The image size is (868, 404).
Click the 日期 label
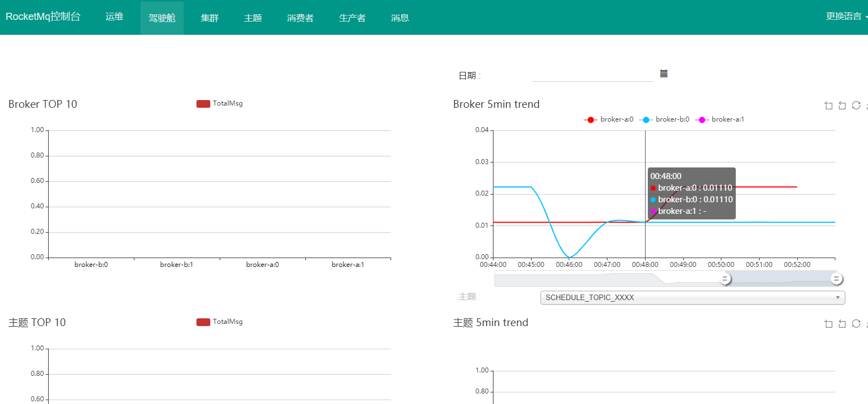[470, 76]
